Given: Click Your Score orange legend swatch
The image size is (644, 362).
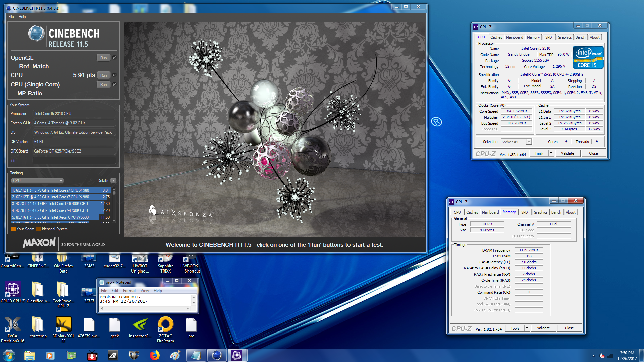Looking at the screenshot, I should [13, 229].
